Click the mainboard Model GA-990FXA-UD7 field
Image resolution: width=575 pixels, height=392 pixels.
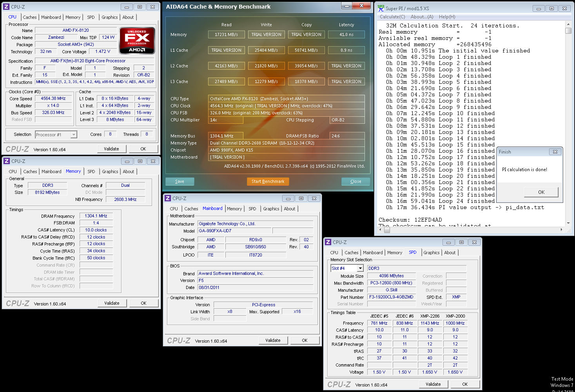pos(234,231)
